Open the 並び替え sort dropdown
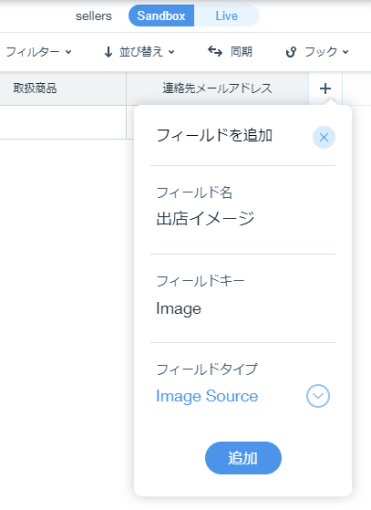The width and height of the screenshot is (371, 510). click(x=139, y=52)
